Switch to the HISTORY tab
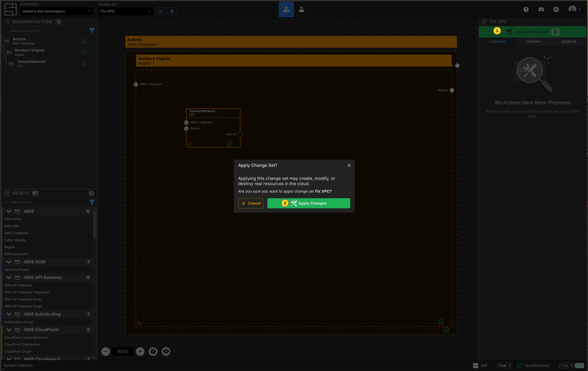The height and width of the screenshot is (371, 588). click(533, 41)
